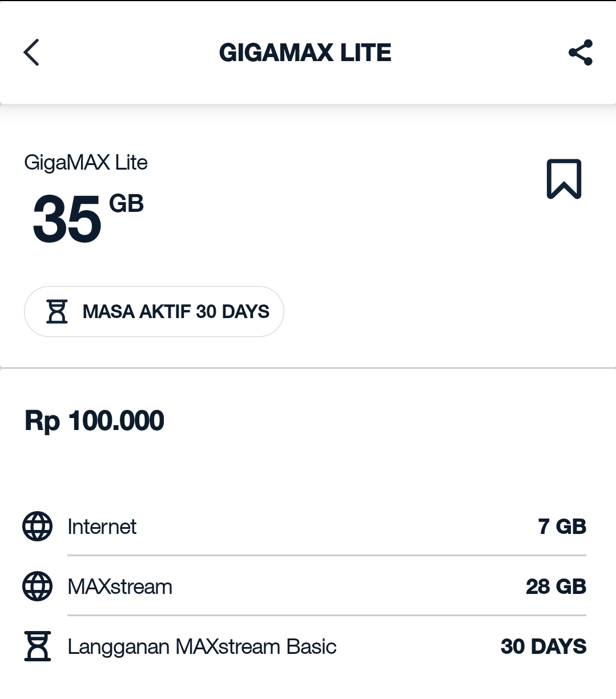616x699 pixels.
Task: Tap the Rp 100.000 price
Action: [95, 421]
